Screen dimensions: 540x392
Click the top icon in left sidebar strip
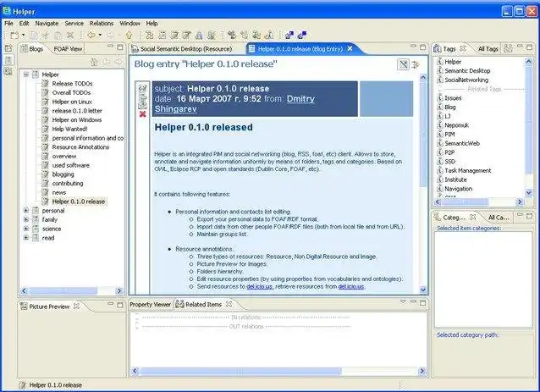pyautogui.click(x=8, y=48)
